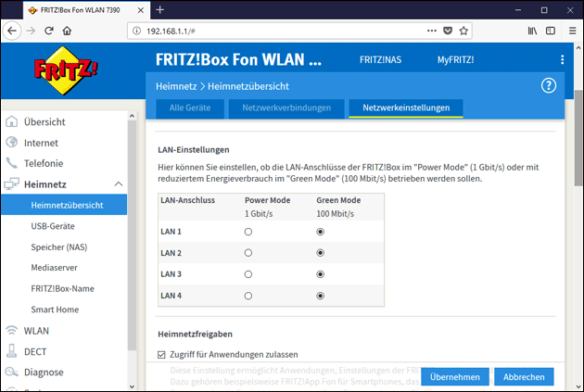Image resolution: width=584 pixels, height=392 pixels.
Task: Toggle the Firefox sidebar icon
Action: [551, 31]
